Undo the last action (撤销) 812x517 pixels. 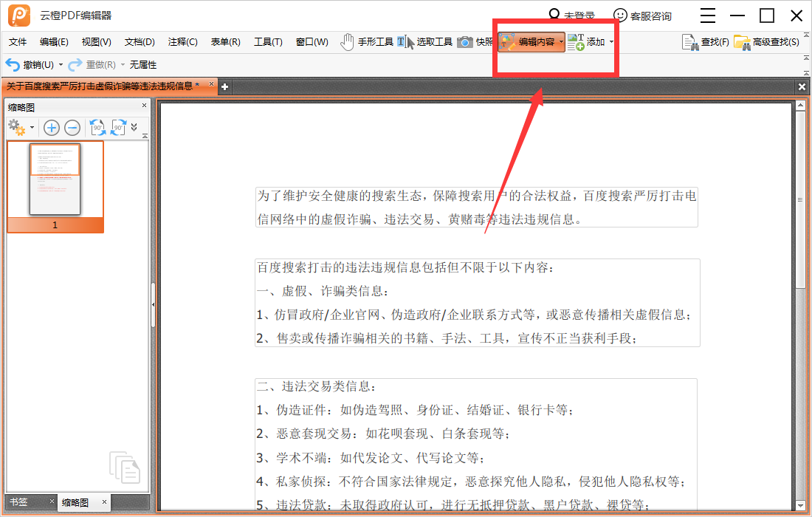pyautogui.click(x=30, y=65)
